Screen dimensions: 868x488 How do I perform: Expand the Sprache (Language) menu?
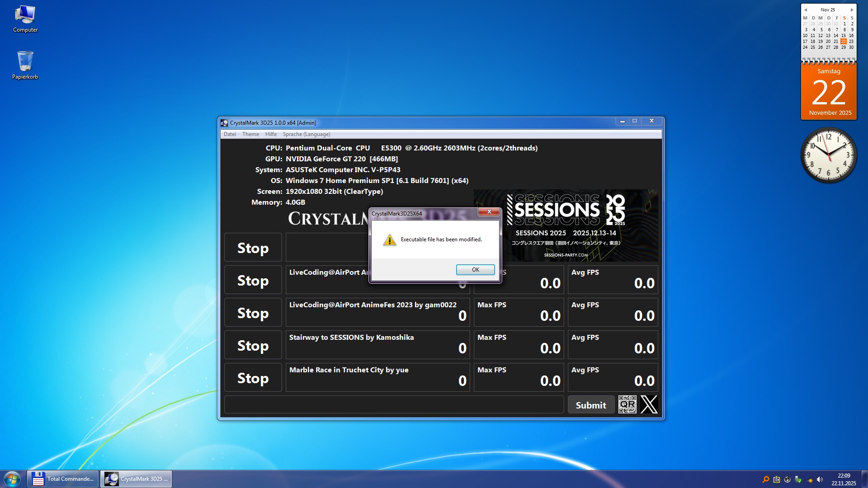(306, 134)
